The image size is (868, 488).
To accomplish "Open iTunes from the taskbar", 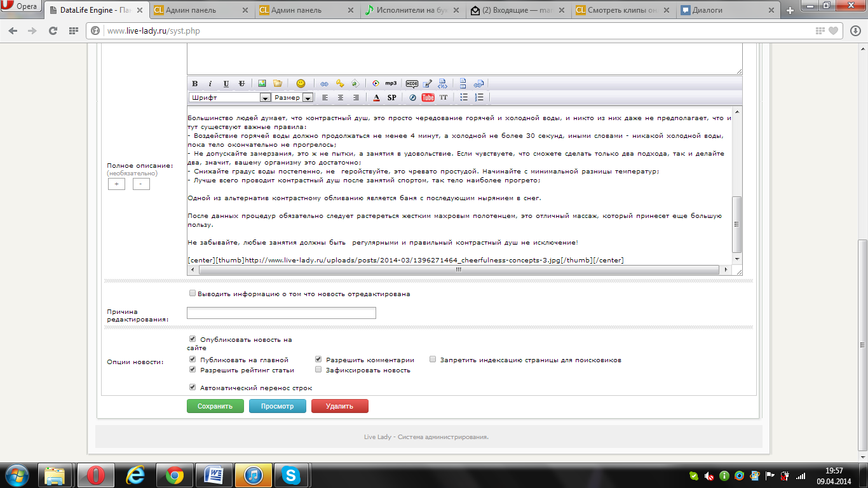I will tap(252, 475).
